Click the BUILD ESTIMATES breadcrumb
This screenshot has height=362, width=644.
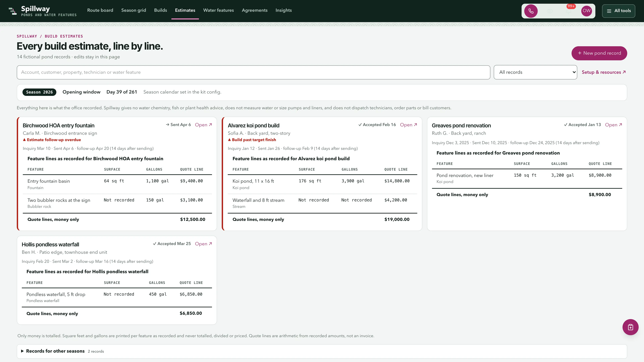pyautogui.click(x=64, y=36)
